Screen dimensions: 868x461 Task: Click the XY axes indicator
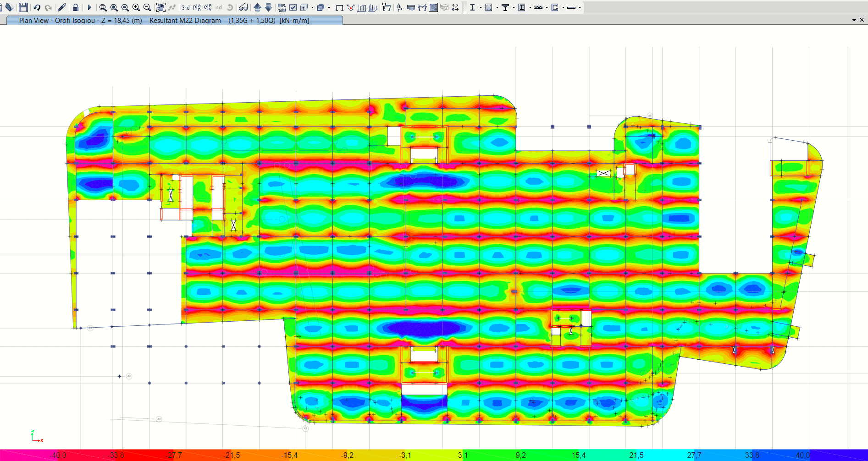click(x=36, y=436)
